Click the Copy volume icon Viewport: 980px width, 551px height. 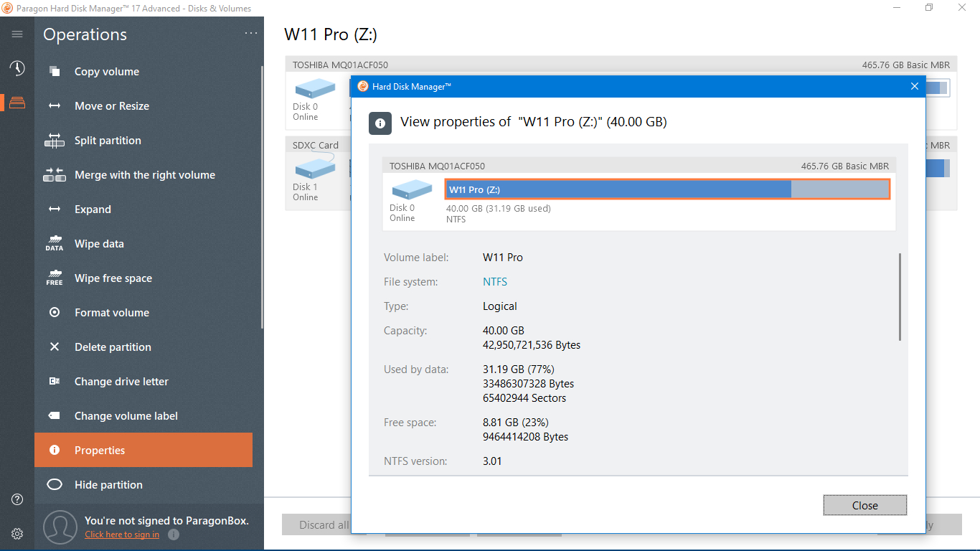tap(55, 71)
